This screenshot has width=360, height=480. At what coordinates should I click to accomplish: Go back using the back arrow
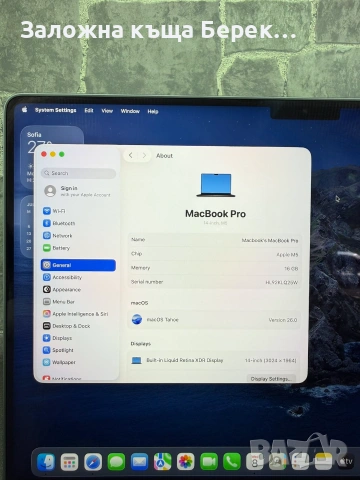131,155
